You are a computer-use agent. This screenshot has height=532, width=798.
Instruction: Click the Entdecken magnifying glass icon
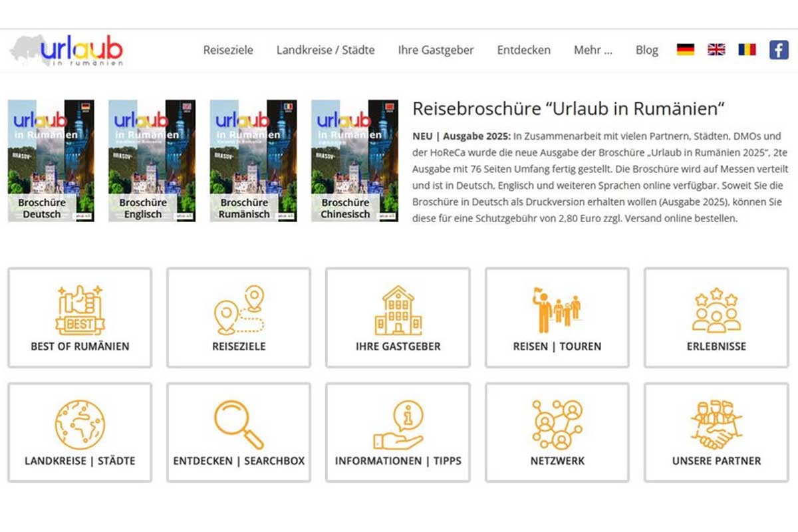click(239, 424)
